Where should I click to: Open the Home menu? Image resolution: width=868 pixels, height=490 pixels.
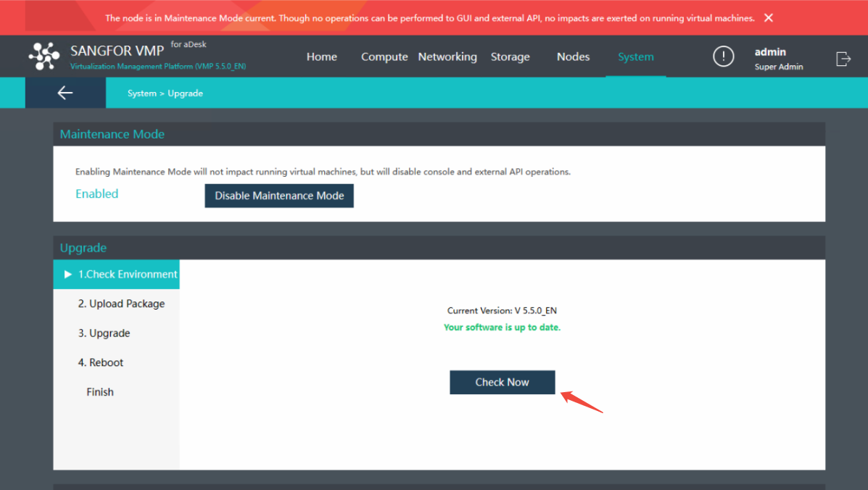coord(322,57)
